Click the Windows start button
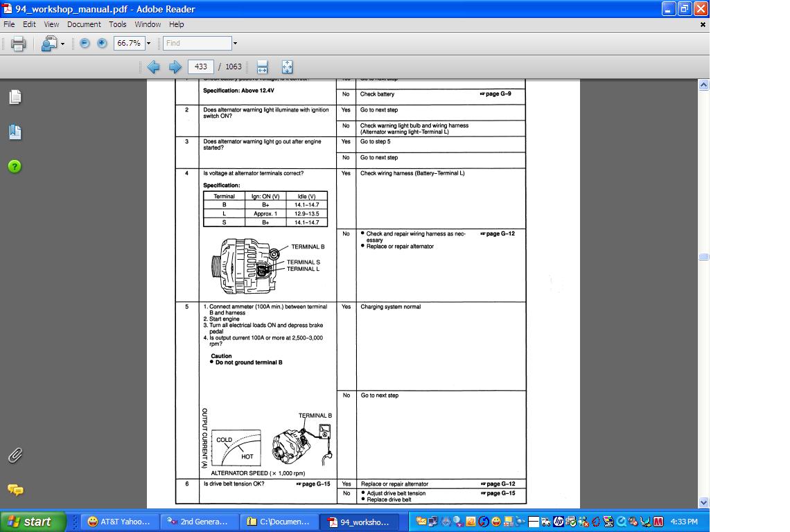This screenshot has width=790, height=532. (33, 522)
